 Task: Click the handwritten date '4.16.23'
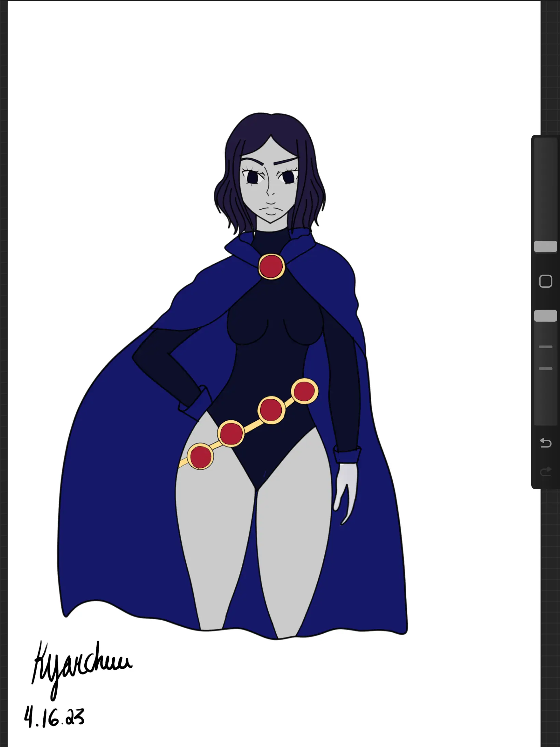coord(54,717)
